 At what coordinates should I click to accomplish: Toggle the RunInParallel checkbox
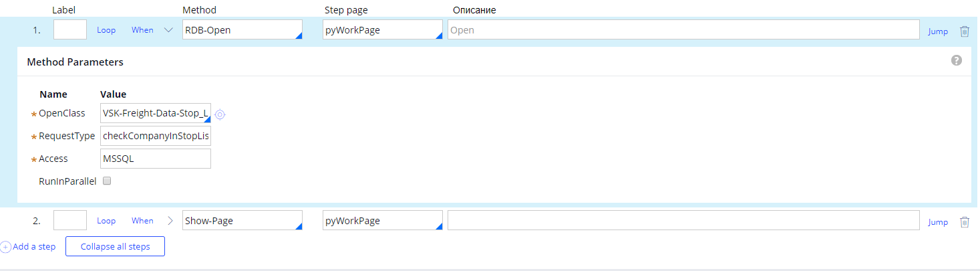coord(107,181)
